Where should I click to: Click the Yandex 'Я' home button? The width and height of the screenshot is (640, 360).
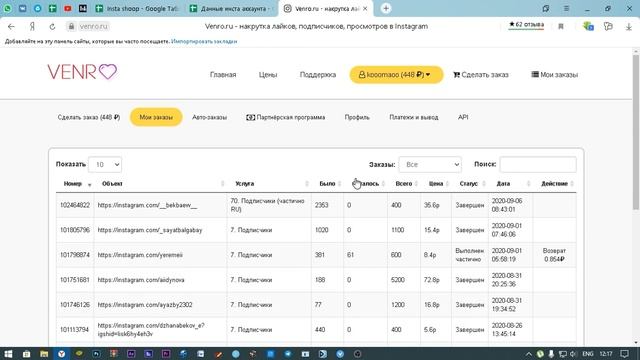pos(32,27)
